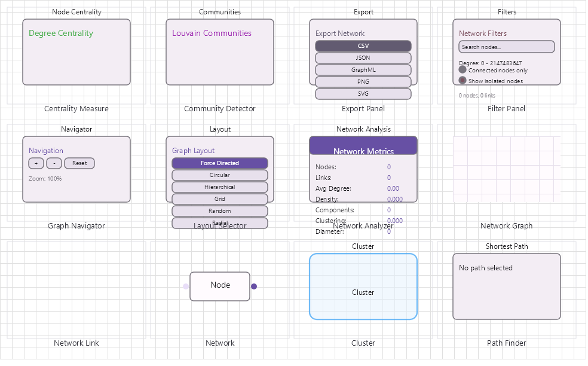This screenshot has height=366, width=588.
Task: Click the 'Network Link' caption
Action: (x=76, y=343)
